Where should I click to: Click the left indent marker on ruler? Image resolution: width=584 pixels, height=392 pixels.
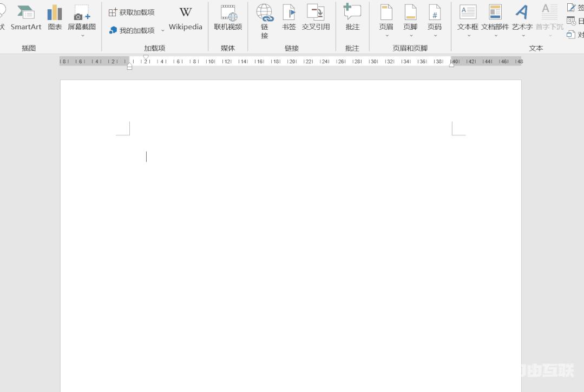tap(129, 67)
